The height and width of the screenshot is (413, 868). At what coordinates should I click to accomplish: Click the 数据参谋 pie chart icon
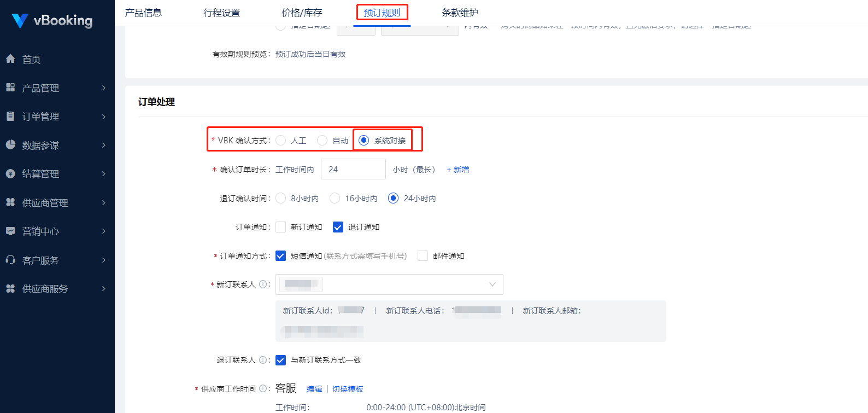pyautogui.click(x=10, y=145)
